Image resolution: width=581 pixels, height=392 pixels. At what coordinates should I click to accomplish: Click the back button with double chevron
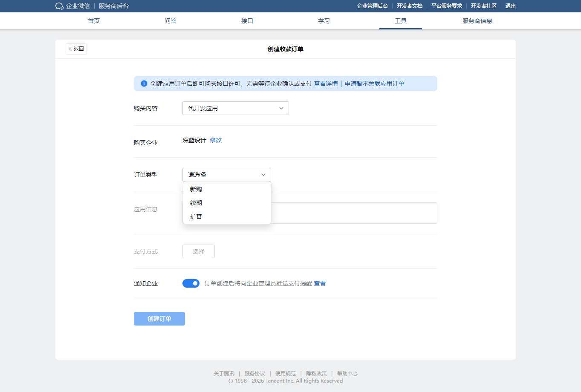76,49
